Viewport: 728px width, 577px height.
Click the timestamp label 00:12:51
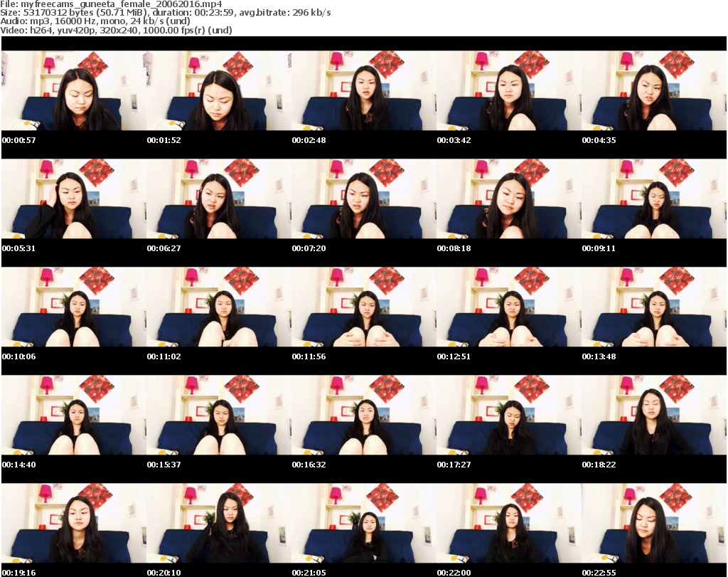tap(454, 356)
